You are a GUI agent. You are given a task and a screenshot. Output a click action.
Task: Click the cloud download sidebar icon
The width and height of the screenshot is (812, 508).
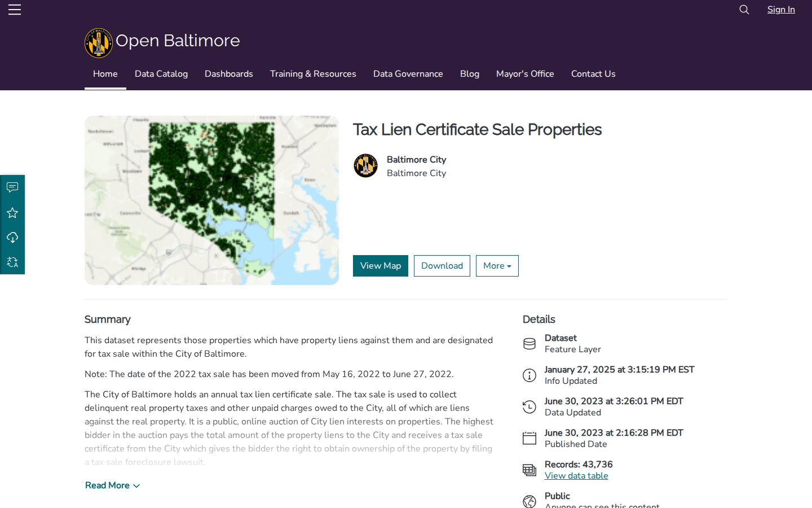point(12,238)
